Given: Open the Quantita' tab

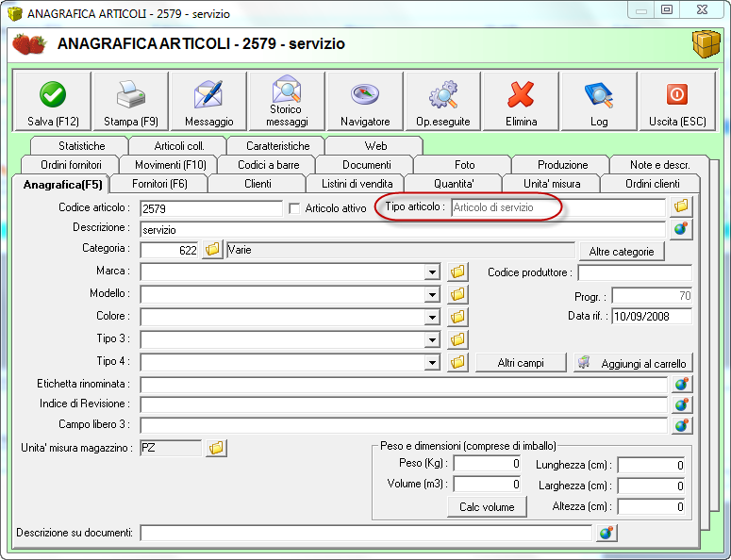Looking at the screenshot, I should coord(454,184).
